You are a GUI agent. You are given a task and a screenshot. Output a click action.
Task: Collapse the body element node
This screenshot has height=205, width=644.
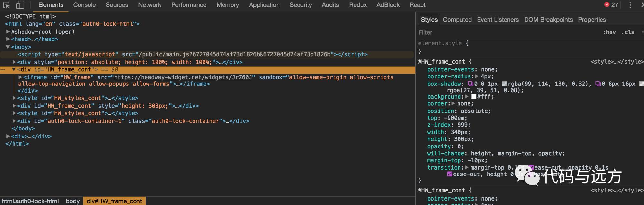tap(8, 47)
